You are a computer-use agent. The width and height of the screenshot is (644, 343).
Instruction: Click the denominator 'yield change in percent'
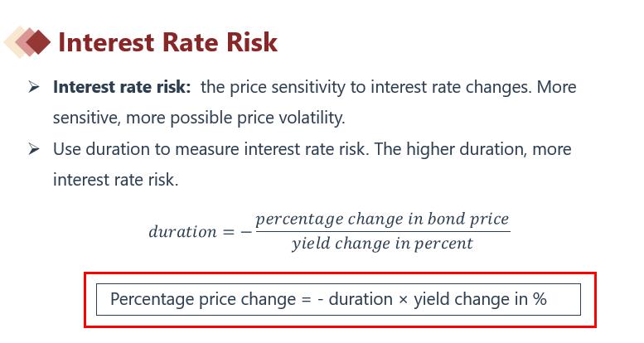tap(382, 244)
